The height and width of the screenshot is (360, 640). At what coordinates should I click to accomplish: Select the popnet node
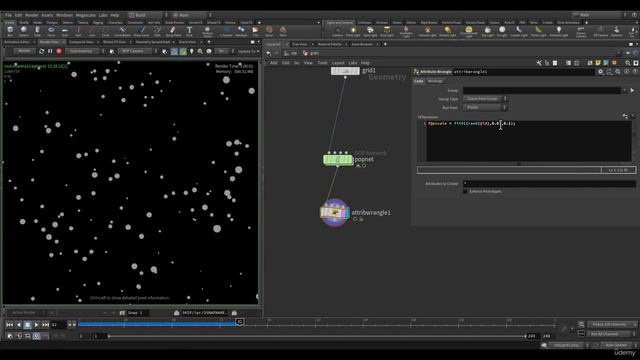338,160
